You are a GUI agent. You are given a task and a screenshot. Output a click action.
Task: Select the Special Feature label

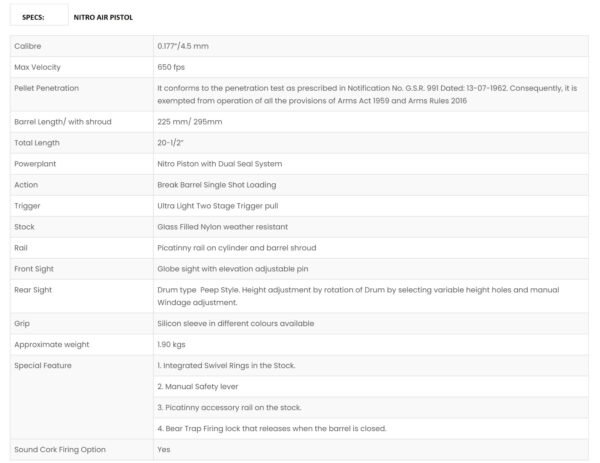pyautogui.click(x=43, y=365)
